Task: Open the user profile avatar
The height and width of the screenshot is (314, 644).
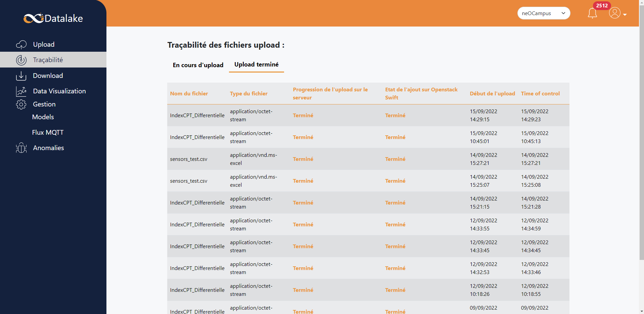Action: (x=615, y=13)
